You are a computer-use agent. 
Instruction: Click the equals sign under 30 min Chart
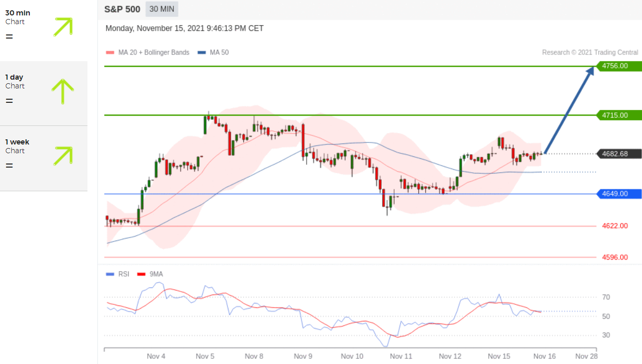[x=9, y=37]
